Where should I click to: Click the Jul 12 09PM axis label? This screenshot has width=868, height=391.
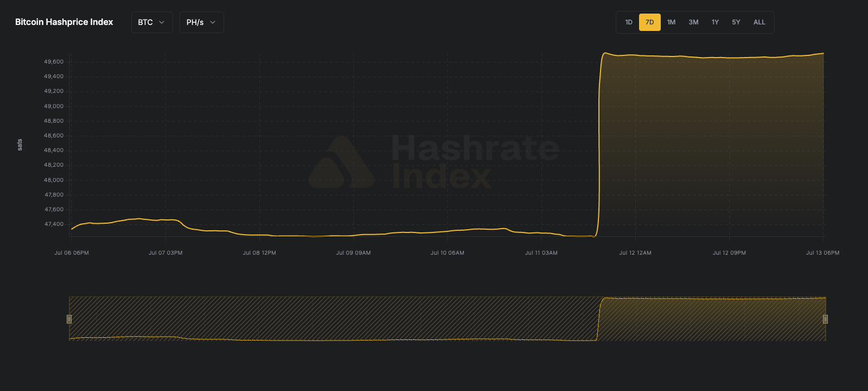pyautogui.click(x=729, y=253)
